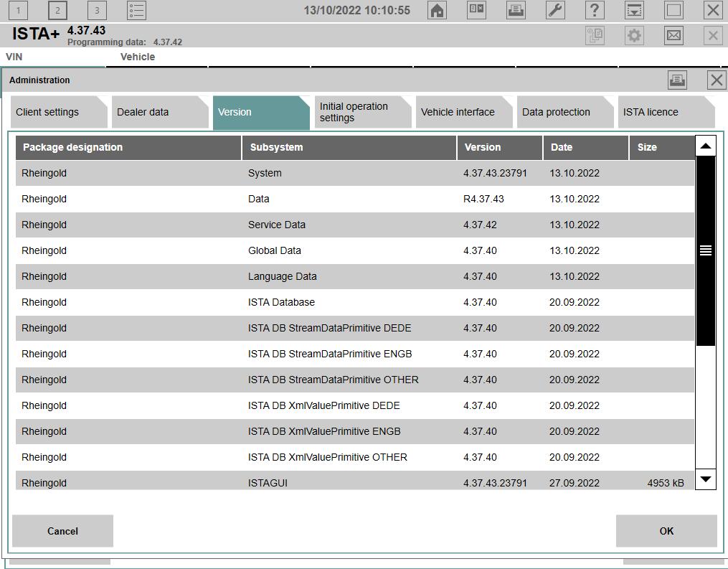Click the greyed-out X icon beside the envelope
Viewport: 728px width, 569px height.
pyautogui.click(x=713, y=35)
